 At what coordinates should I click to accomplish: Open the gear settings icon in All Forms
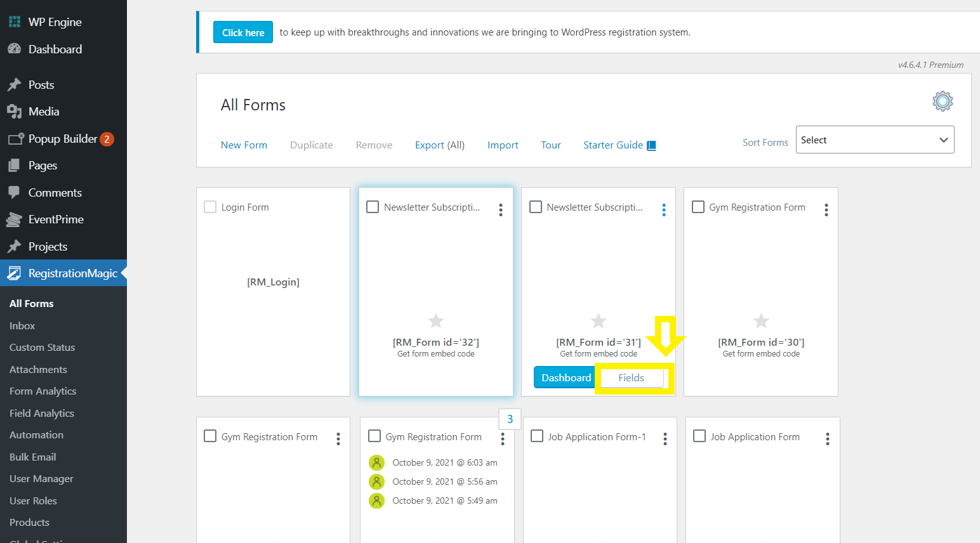coord(943,101)
